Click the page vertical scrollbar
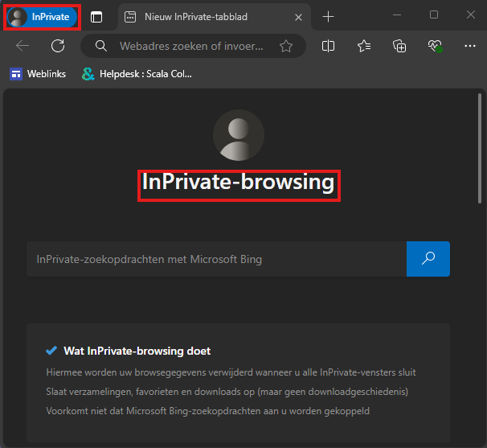 coord(480,149)
